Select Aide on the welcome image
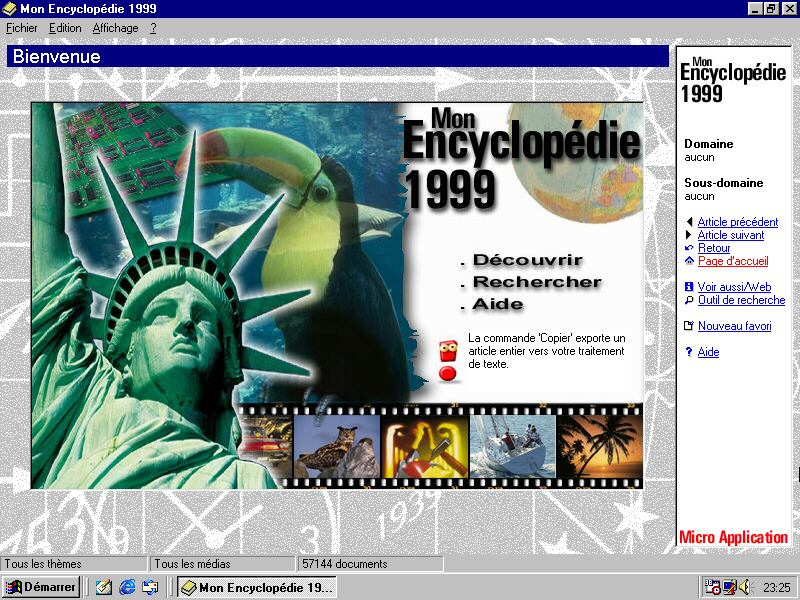 [497, 304]
